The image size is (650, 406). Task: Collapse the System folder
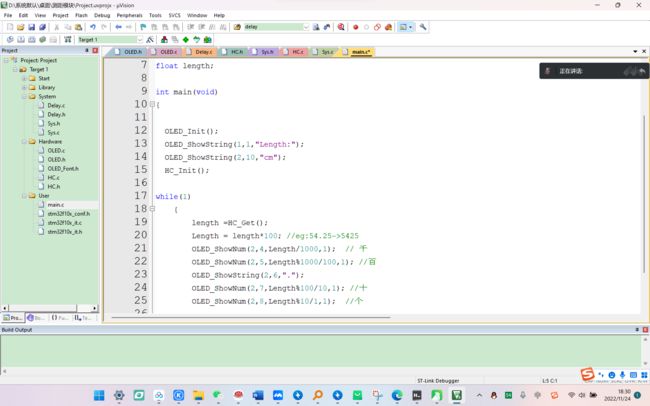(x=24, y=97)
